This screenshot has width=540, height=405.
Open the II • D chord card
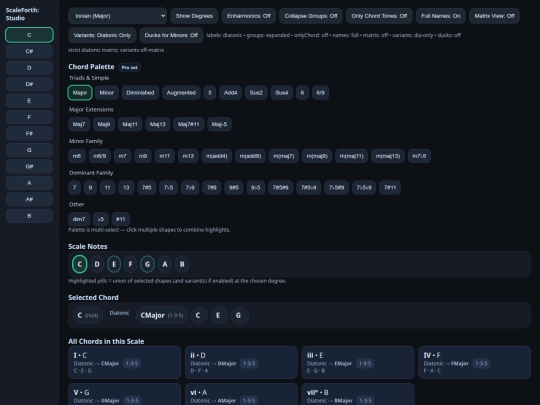pyautogui.click(x=241, y=363)
